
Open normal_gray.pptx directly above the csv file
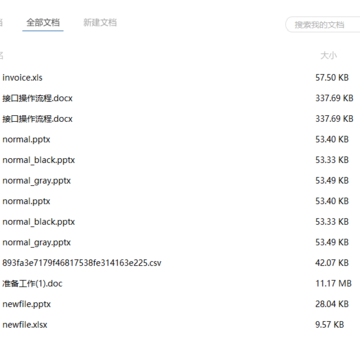[x=37, y=242]
